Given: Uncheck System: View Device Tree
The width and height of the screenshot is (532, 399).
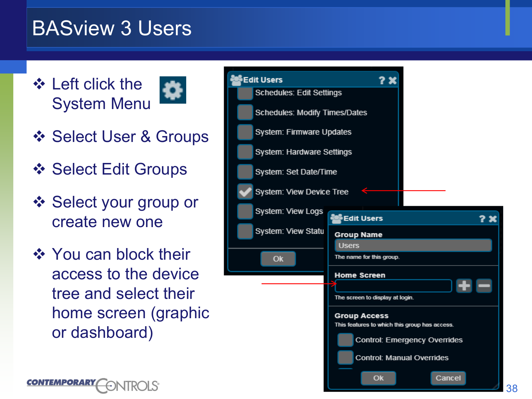Looking at the screenshot, I should click(x=245, y=192).
